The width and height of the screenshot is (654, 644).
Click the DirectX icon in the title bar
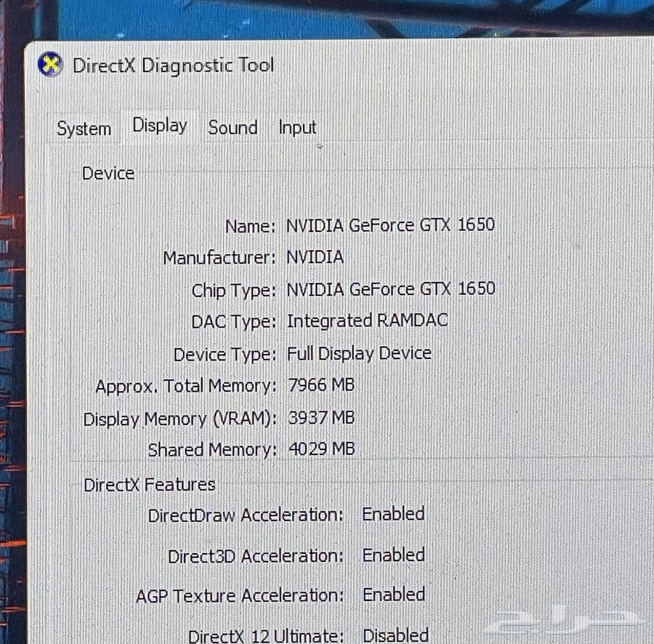[x=50, y=65]
